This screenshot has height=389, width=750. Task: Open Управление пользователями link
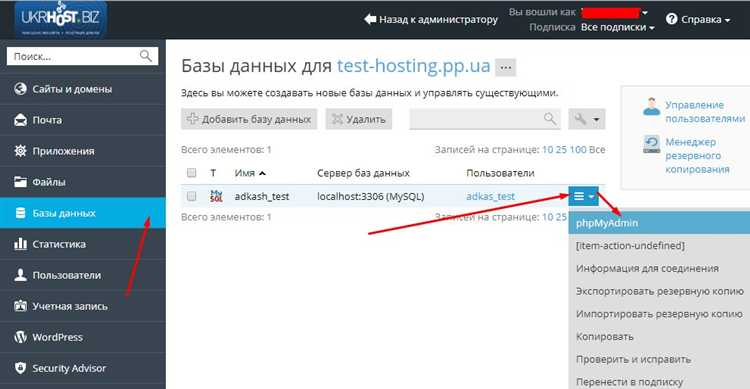point(705,111)
